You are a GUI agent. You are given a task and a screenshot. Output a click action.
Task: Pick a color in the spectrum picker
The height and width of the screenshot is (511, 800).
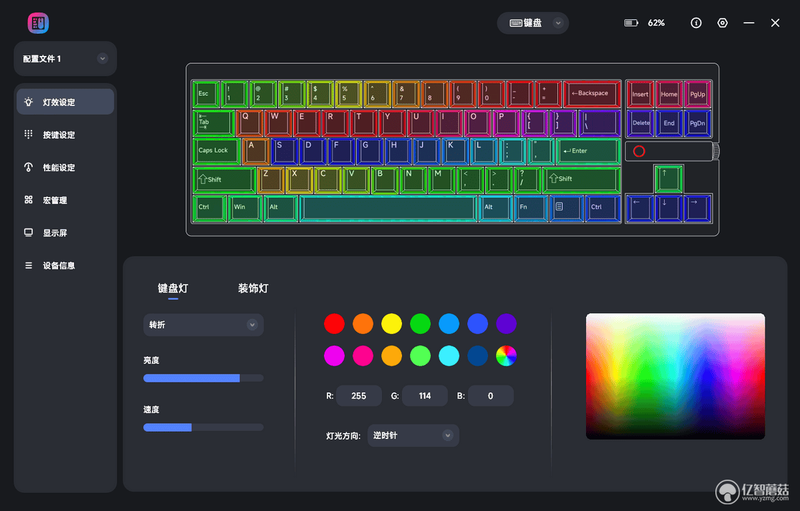(675, 376)
